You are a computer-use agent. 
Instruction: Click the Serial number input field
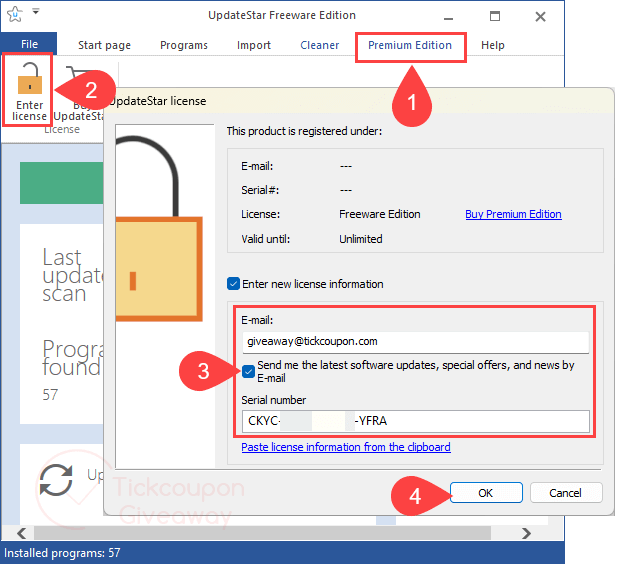coord(416,421)
